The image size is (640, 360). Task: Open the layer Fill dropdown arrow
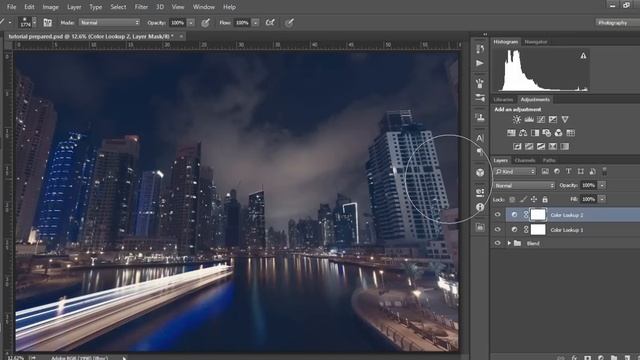tap(602, 199)
